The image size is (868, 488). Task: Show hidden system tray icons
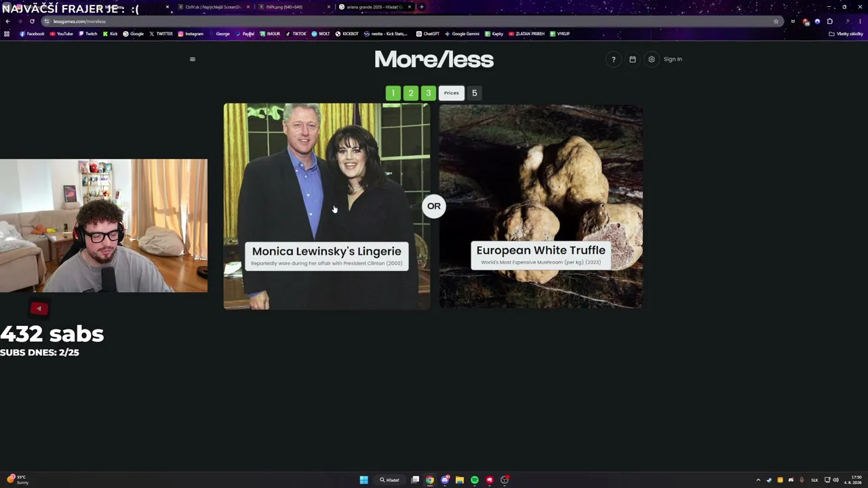[x=758, y=480]
